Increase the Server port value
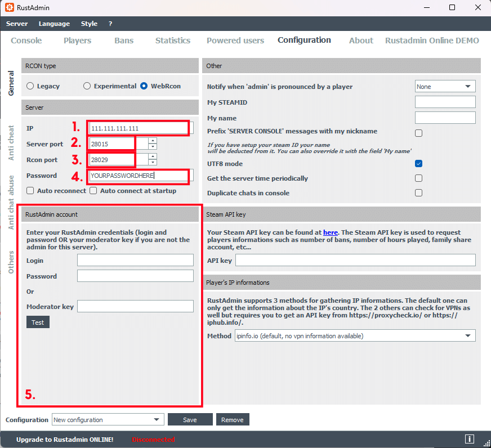491x448 pixels. pos(153,141)
